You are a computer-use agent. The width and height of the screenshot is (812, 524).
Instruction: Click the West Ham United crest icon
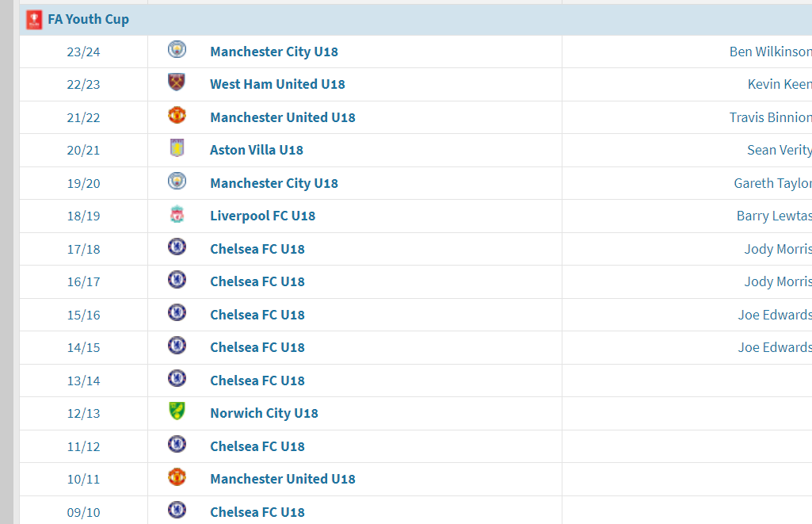click(177, 82)
